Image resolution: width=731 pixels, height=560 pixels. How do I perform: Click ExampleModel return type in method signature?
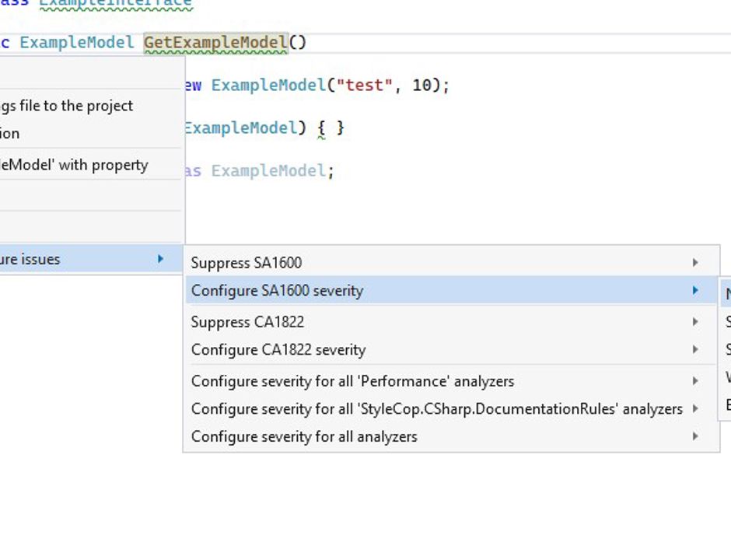click(x=77, y=43)
